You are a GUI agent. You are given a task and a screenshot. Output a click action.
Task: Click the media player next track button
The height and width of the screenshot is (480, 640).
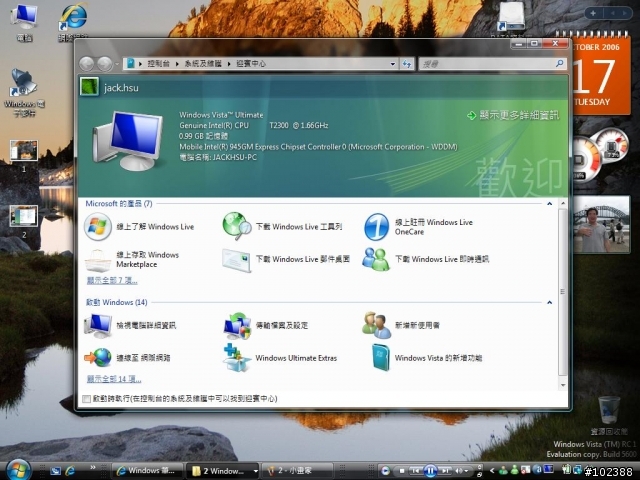(x=446, y=471)
